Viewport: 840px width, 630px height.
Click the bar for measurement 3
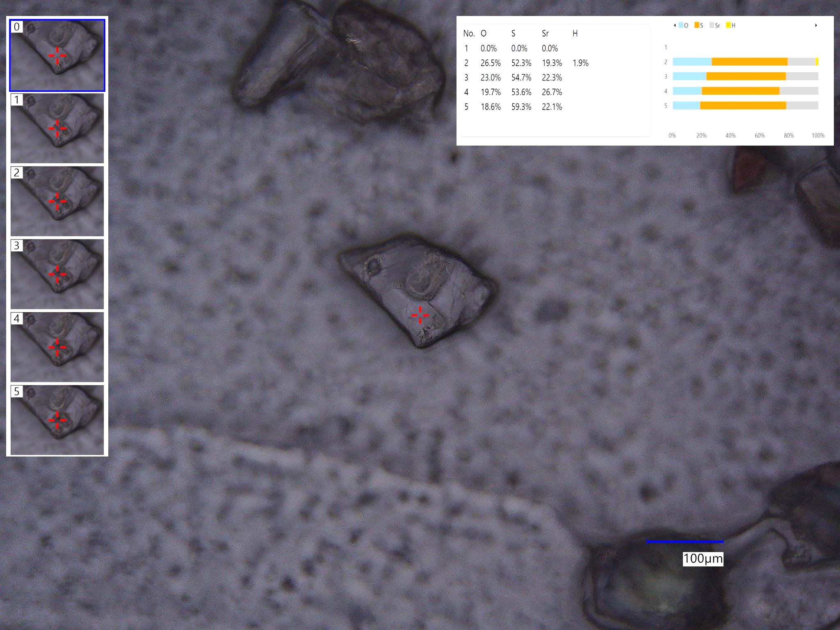(x=745, y=76)
